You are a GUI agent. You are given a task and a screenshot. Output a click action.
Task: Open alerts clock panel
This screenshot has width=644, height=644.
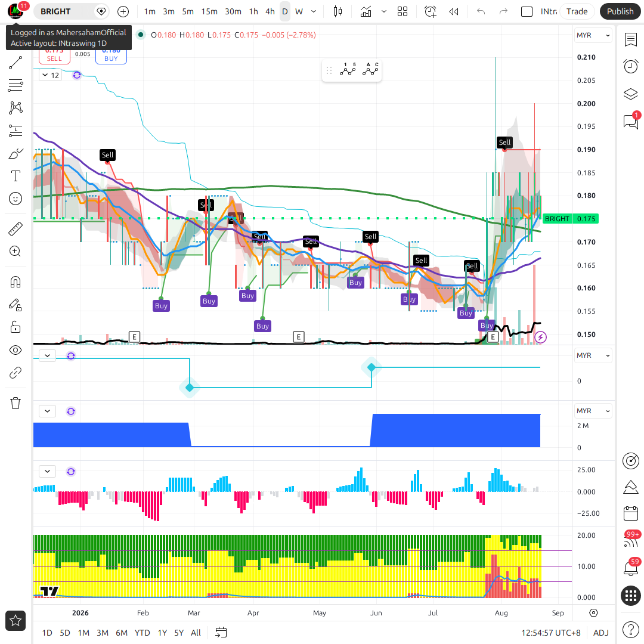630,66
